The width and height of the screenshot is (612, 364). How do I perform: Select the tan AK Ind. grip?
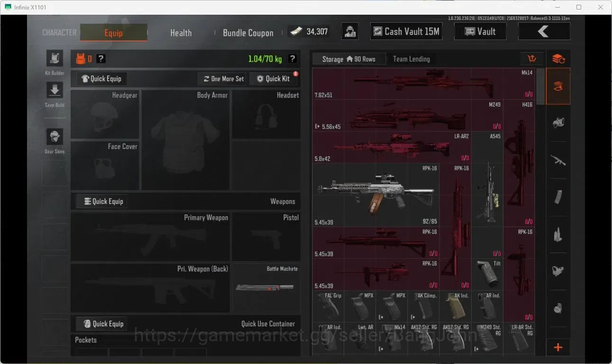[456, 306]
